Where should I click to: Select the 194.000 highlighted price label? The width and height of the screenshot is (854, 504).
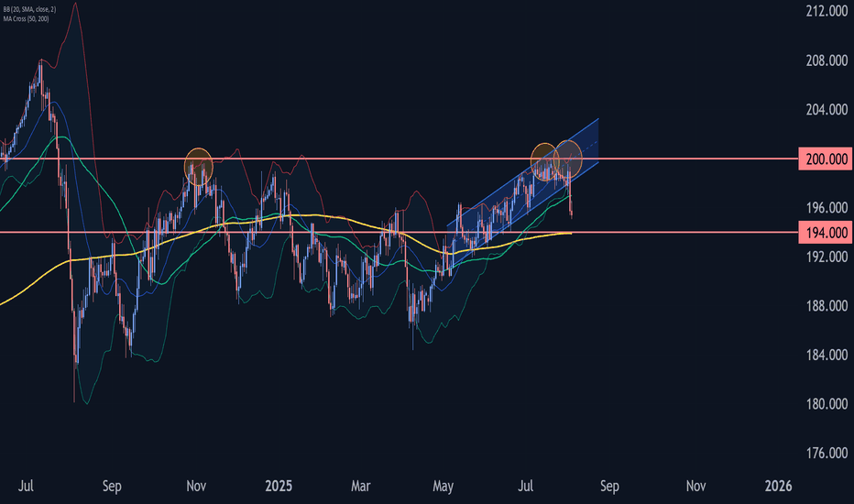(825, 233)
